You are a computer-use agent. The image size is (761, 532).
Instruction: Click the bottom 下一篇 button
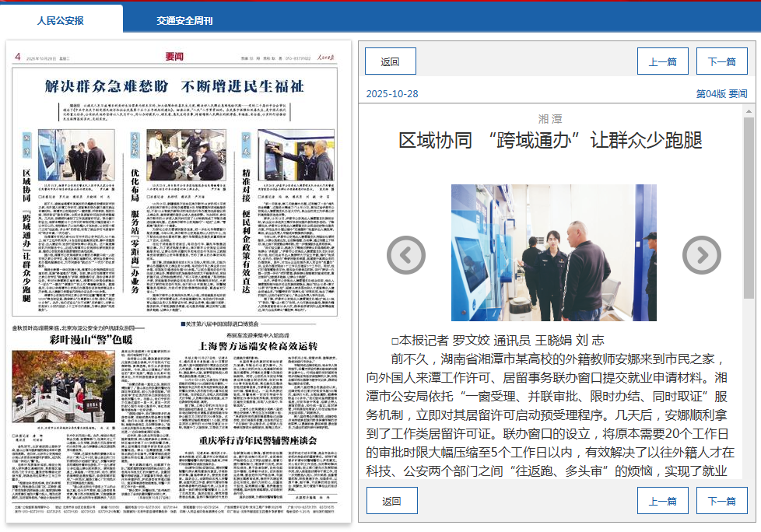coord(721,500)
